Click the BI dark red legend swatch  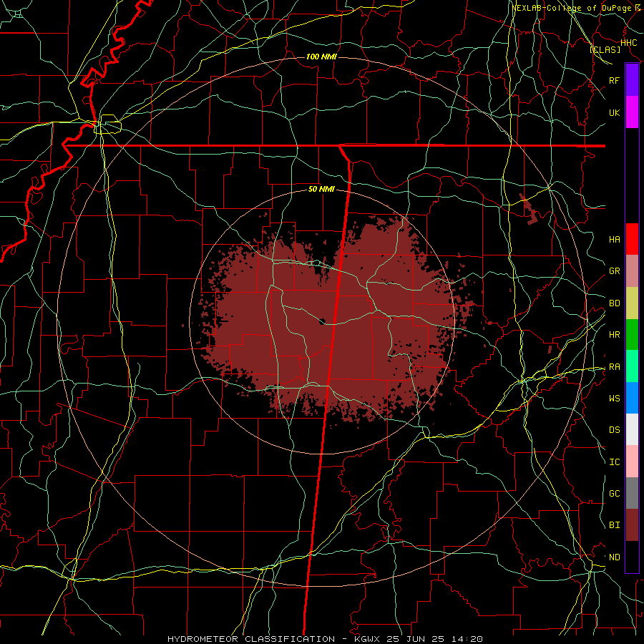(632, 525)
